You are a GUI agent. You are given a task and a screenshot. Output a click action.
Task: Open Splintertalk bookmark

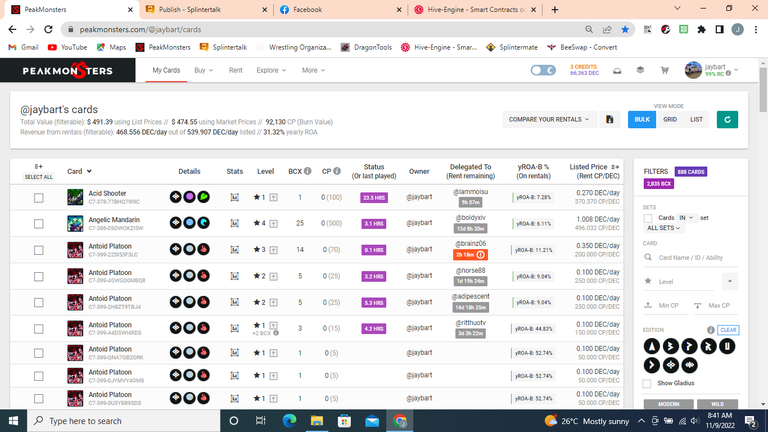(223, 48)
